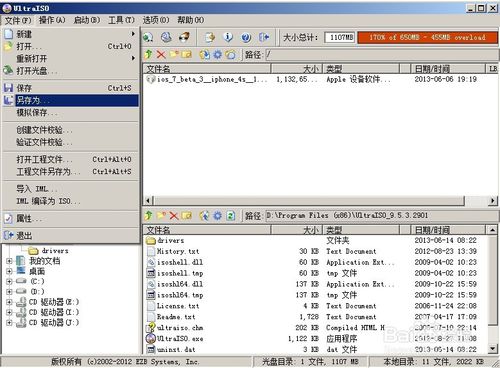The height and width of the screenshot is (368, 500).
Task: Choose IML 编译为 ISO... menu entry
Action: pyautogui.click(x=71, y=201)
